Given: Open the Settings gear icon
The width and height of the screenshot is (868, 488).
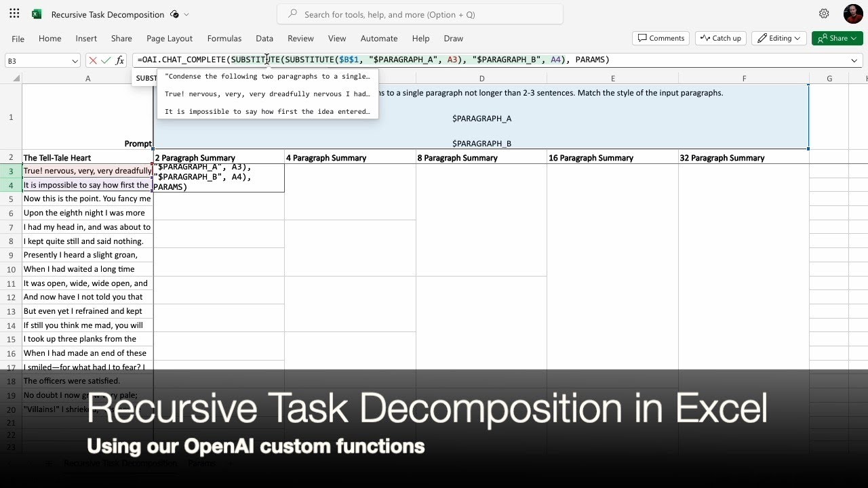Looking at the screenshot, I should [x=824, y=14].
